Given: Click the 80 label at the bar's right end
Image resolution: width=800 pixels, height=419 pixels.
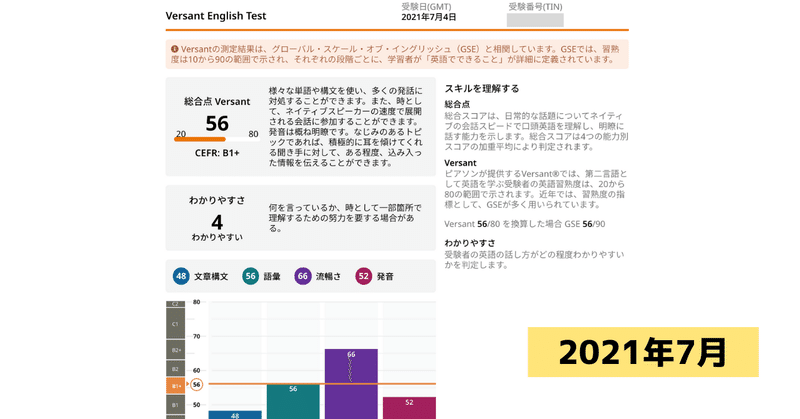Looking at the screenshot, I should (x=254, y=134).
